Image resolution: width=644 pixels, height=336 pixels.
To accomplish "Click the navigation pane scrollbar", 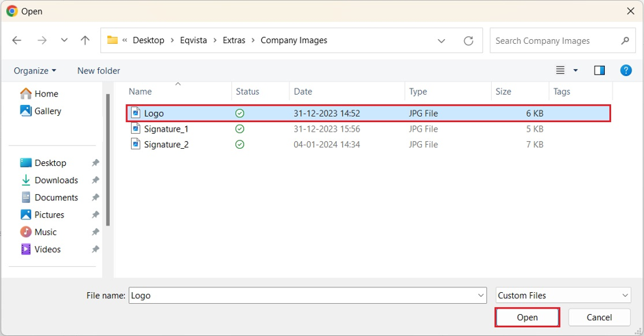I will click(x=108, y=160).
